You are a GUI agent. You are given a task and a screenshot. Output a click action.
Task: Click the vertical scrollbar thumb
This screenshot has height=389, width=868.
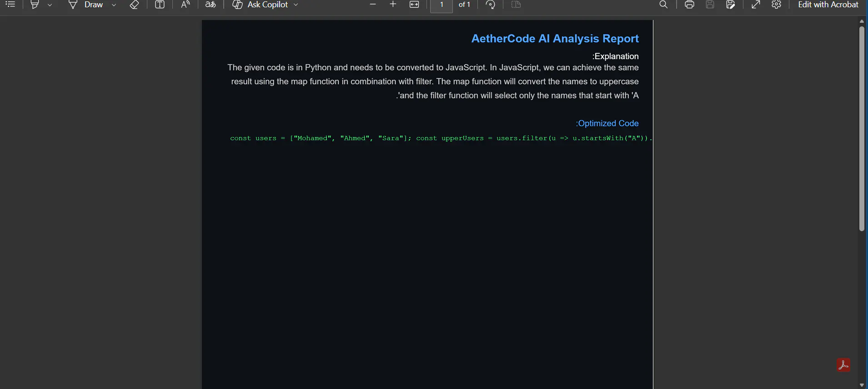tap(862, 129)
